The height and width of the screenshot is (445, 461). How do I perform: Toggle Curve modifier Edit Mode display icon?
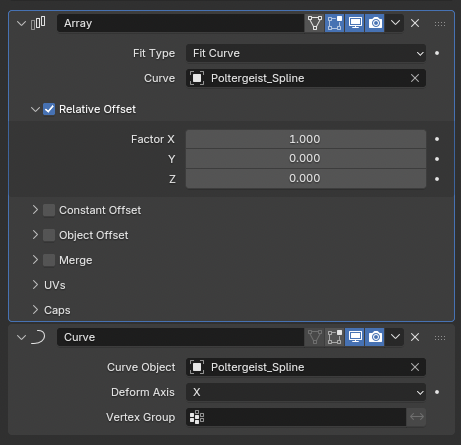335,337
